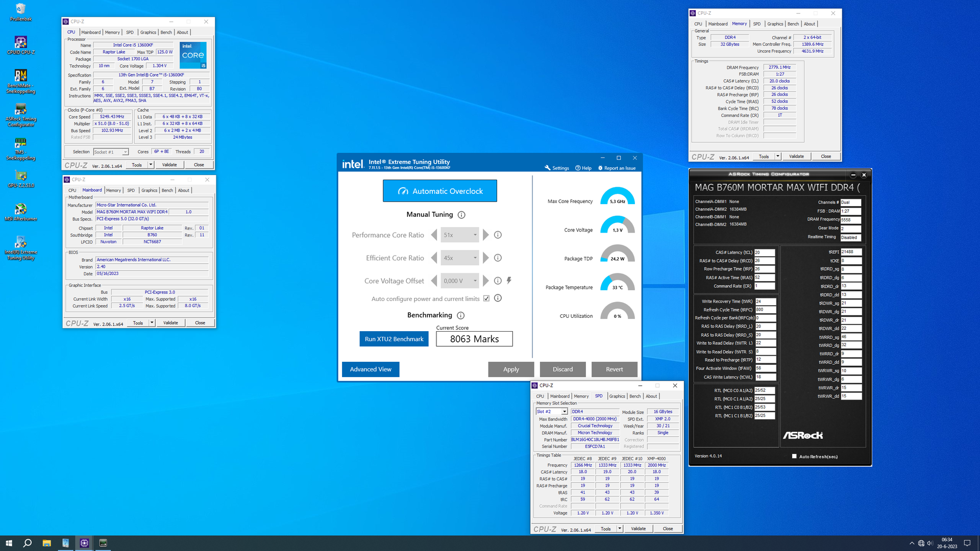The height and width of the screenshot is (551, 980).
Task: Open the BenchMate desktop shortcut
Action: tap(20, 81)
